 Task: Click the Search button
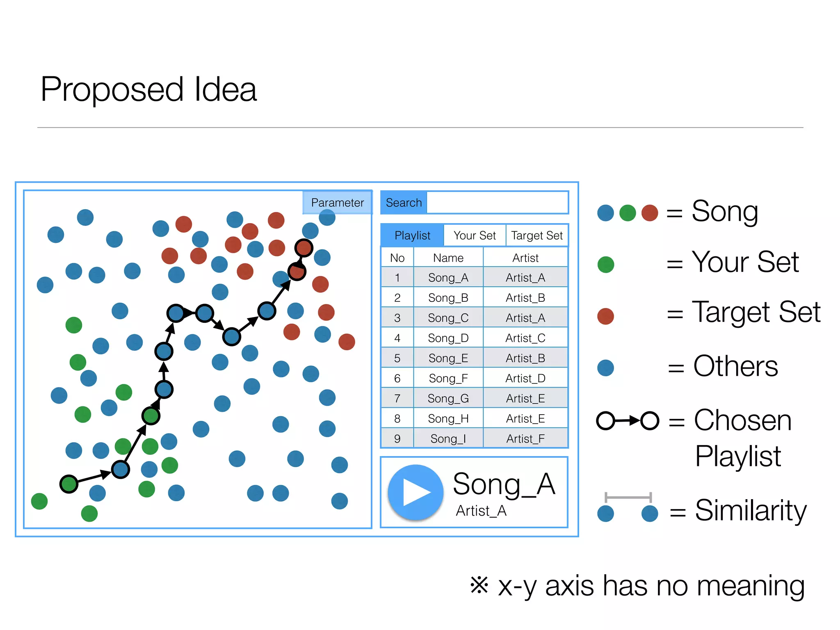(x=404, y=203)
